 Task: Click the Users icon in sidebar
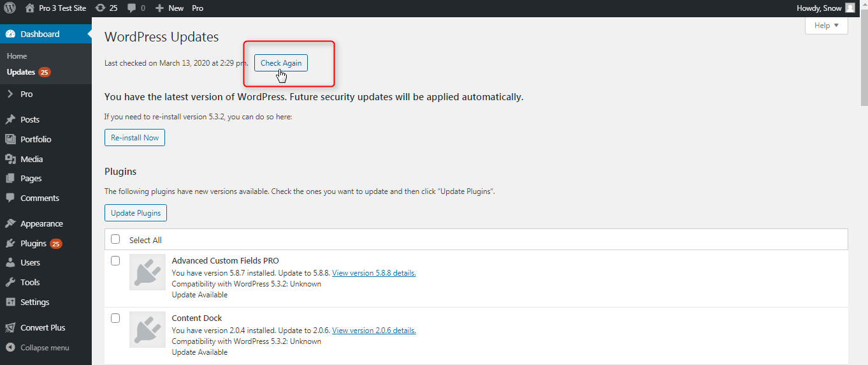(10, 263)
